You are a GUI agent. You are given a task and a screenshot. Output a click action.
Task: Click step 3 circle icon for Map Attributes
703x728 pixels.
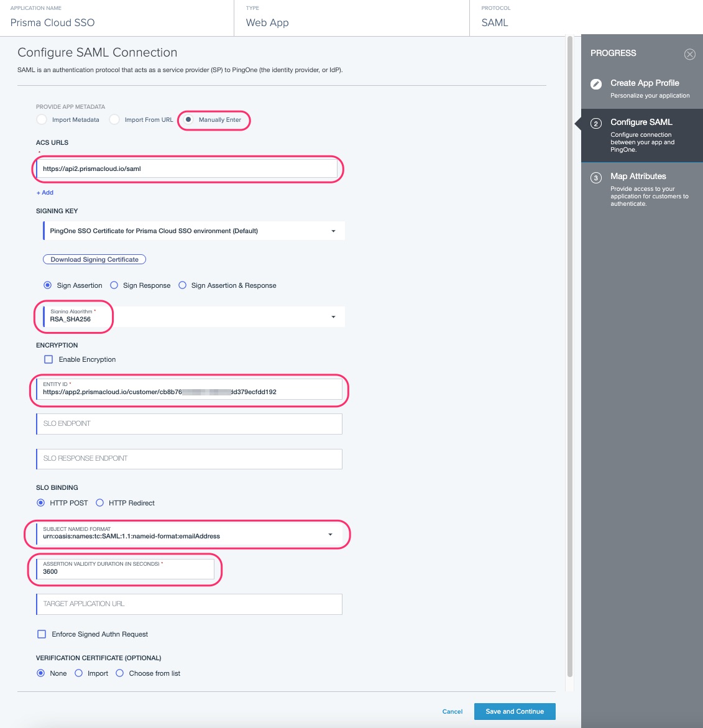pyautogui.click(x=595, y=178)
